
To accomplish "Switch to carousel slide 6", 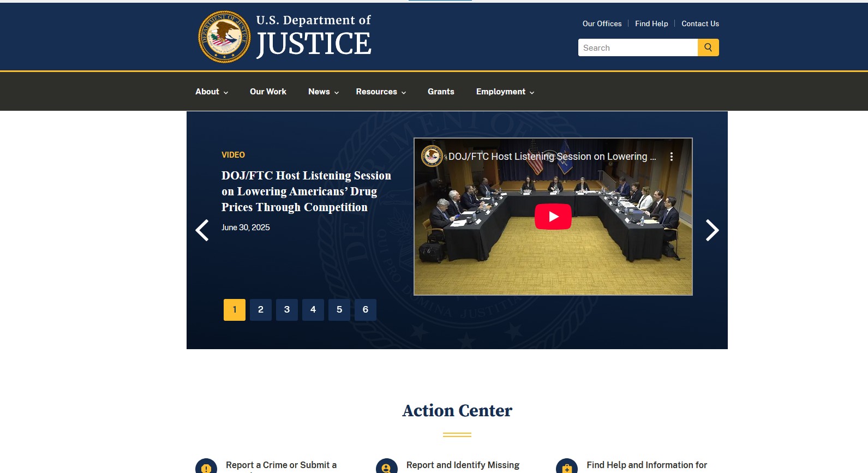I will pos(366,310).
